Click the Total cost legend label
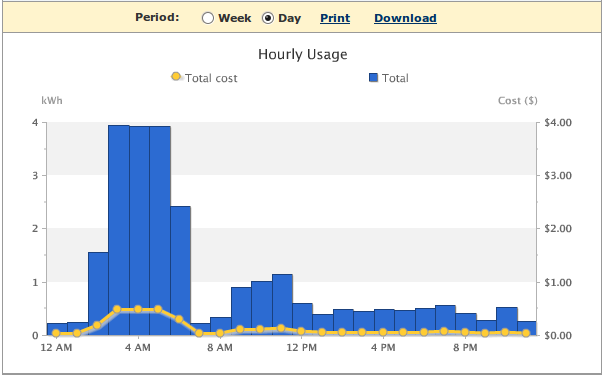The width and height of the screenshot is (604, 375). point(211,78)
